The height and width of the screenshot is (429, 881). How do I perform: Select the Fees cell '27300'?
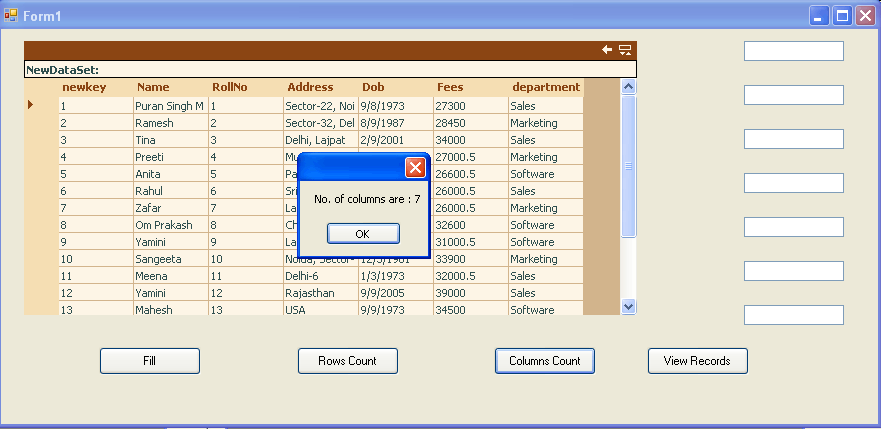coord(471,106)
